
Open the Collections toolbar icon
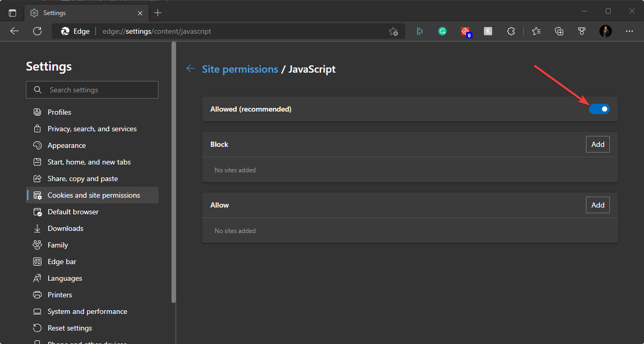[x=559, y=31]
